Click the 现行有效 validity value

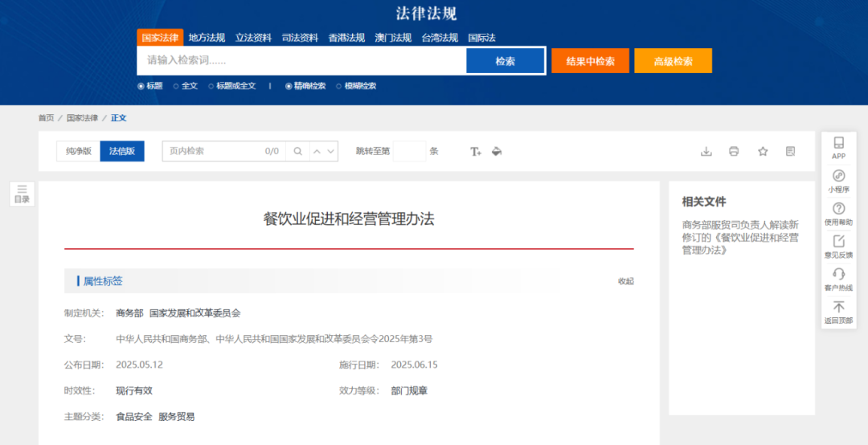pyautogui.click(x=134, y=390)
